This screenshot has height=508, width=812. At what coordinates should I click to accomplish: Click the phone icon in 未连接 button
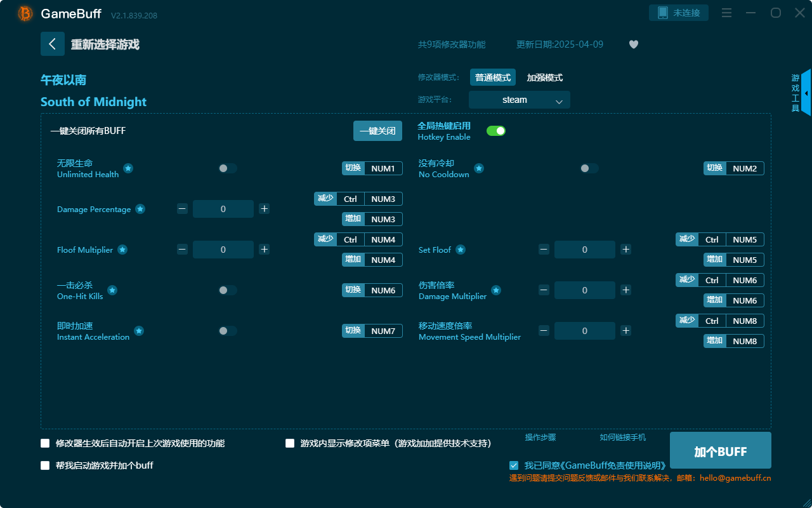[662, 11]
